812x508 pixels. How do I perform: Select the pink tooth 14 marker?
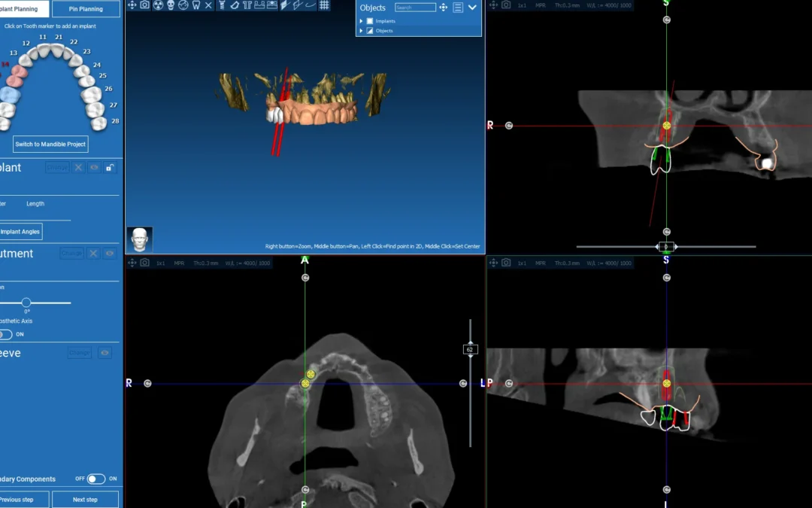[19, 71]
